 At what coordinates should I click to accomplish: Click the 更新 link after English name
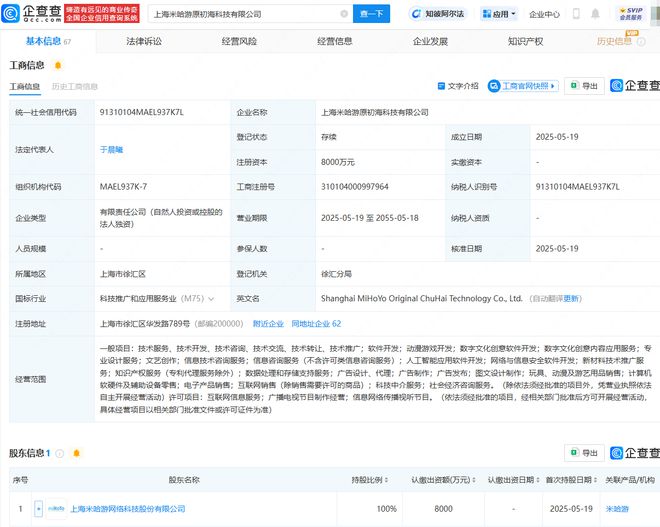572,298
